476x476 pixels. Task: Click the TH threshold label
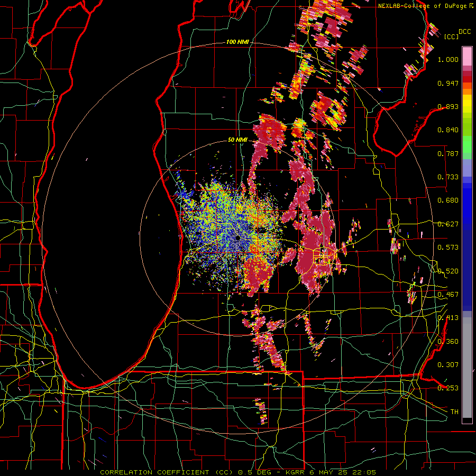click(x=454, y=412)
